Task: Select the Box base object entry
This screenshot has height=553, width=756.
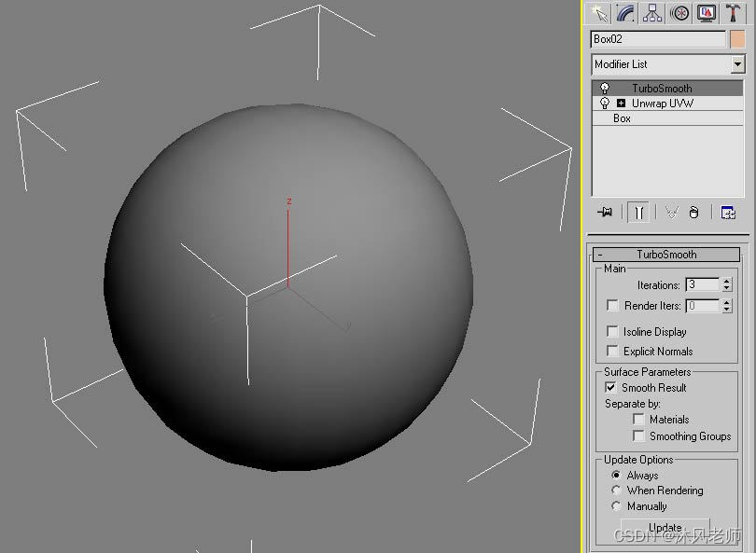Action: [x=667, y=118]
